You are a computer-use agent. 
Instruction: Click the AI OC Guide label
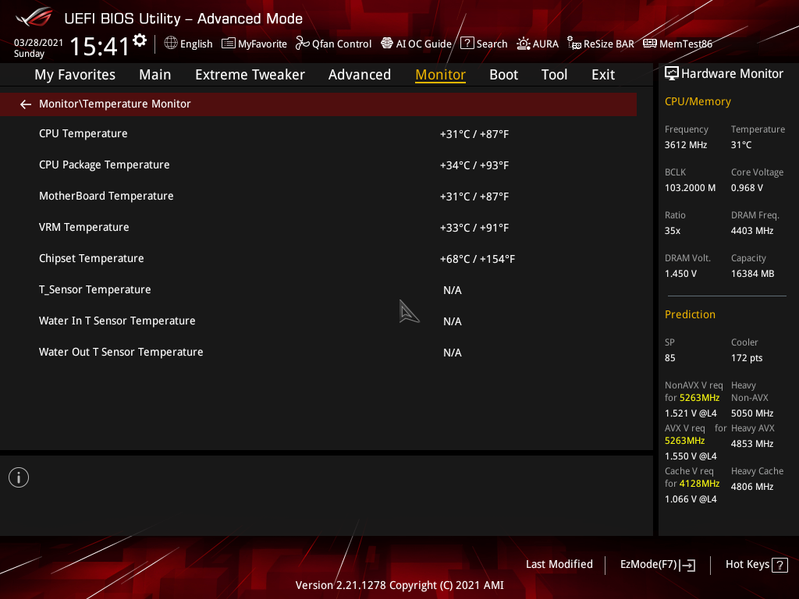(x=423, y=44)
